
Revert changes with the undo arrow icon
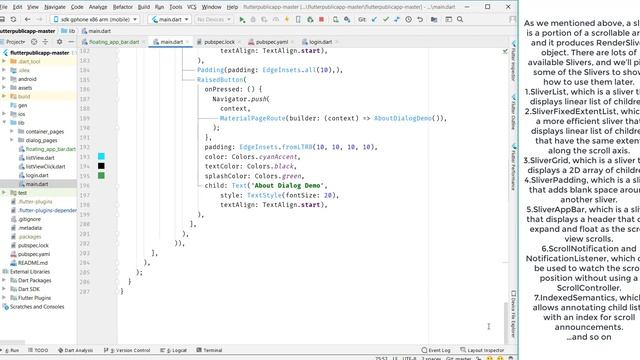coord(420,20)
